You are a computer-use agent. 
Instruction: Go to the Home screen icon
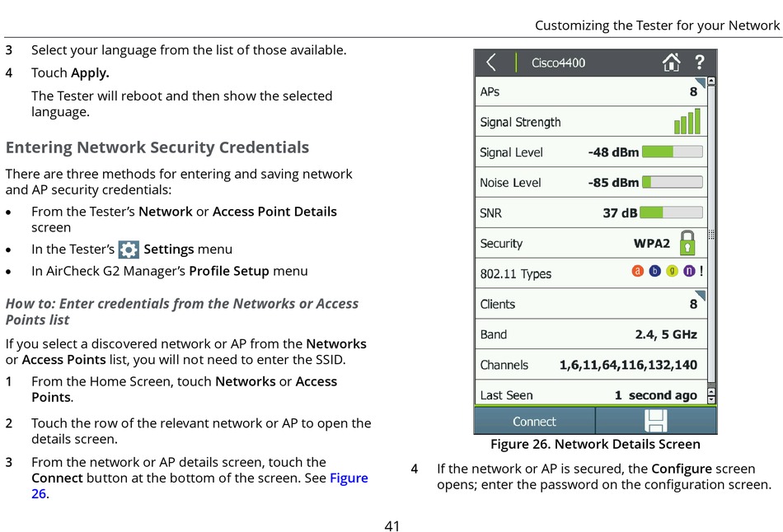[672, 63]
